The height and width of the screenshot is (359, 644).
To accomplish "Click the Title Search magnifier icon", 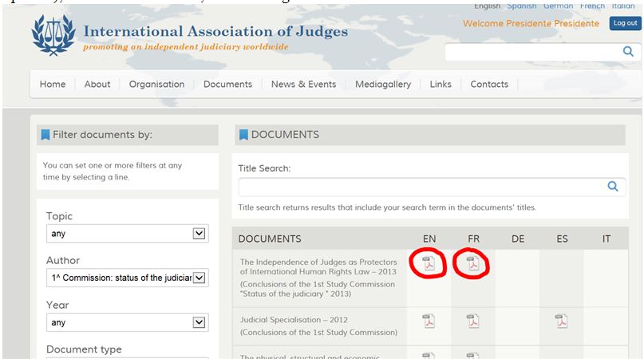I will point(613,187).
